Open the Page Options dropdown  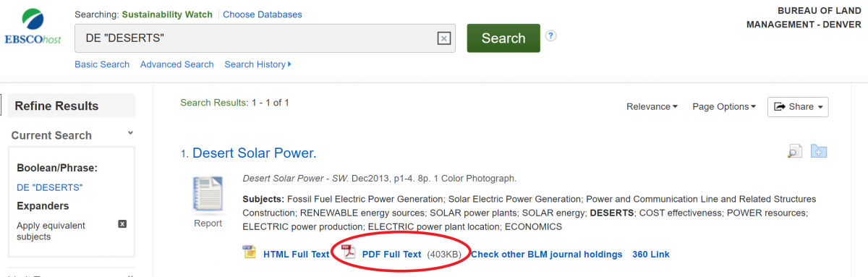[x=724, y=106]
